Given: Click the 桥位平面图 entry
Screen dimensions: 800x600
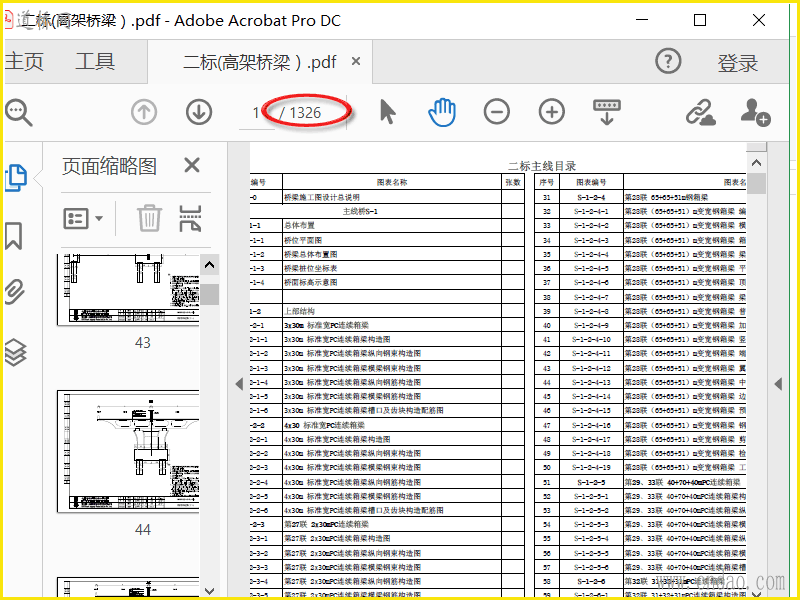Looking at the screenshot, I should (303, 240).
